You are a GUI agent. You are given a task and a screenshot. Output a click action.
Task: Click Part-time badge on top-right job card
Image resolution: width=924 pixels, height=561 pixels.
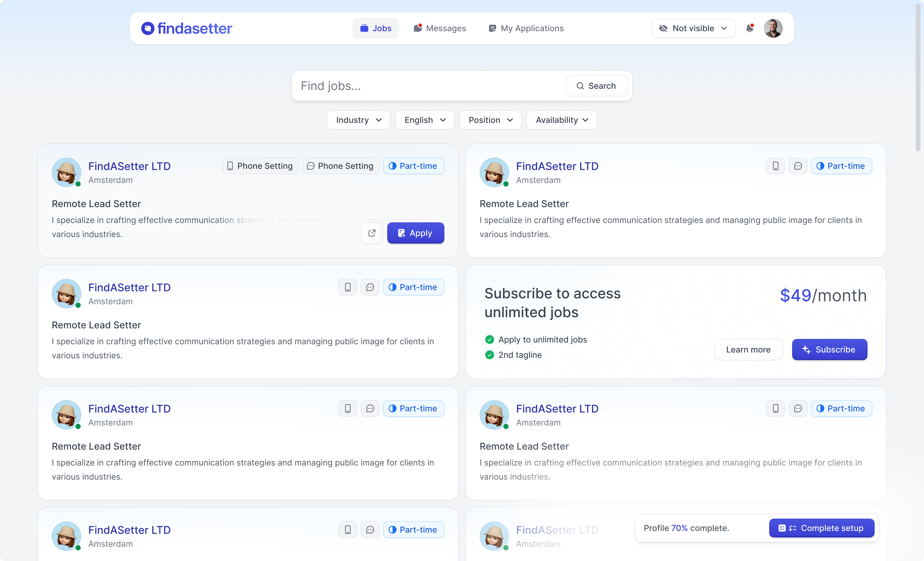pos(841,166)
